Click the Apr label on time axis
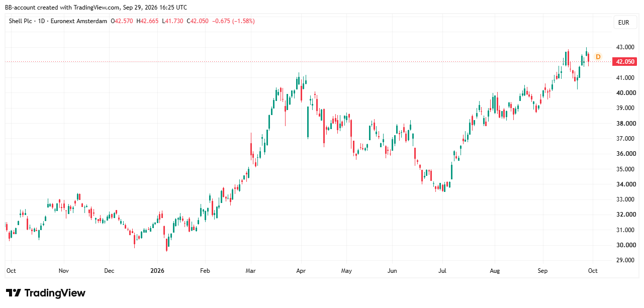 (x=301, y=271)
